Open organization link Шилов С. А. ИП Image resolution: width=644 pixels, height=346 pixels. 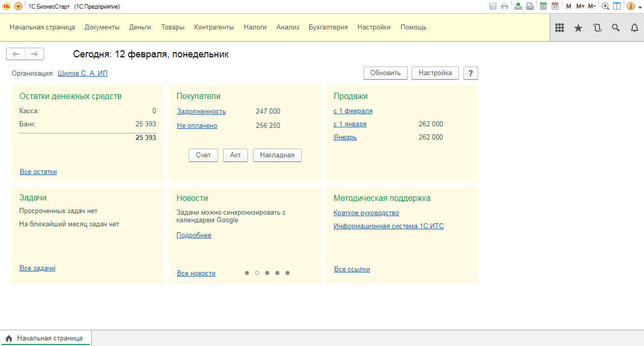pyautogui.click(x=83, y=74)
